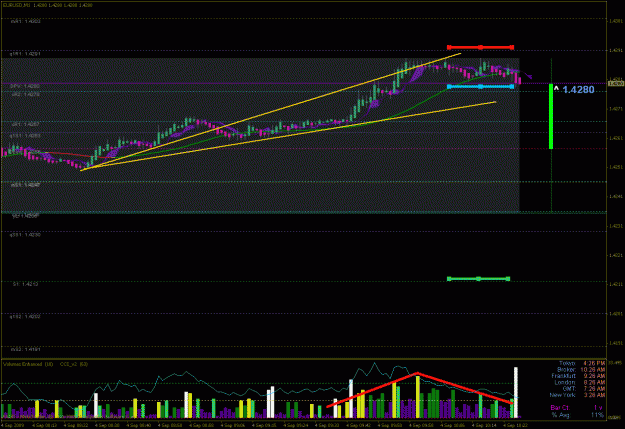Click the New York 3:26 AM clock entry
Image resolution: width=625 pixels, height=429 pixels.
577,395
